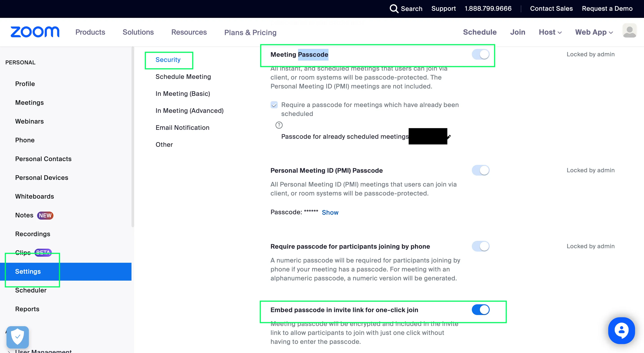
Task: Open Personal Devices in the sidebar
Action: pyautogui.click(x=42, y=178)
